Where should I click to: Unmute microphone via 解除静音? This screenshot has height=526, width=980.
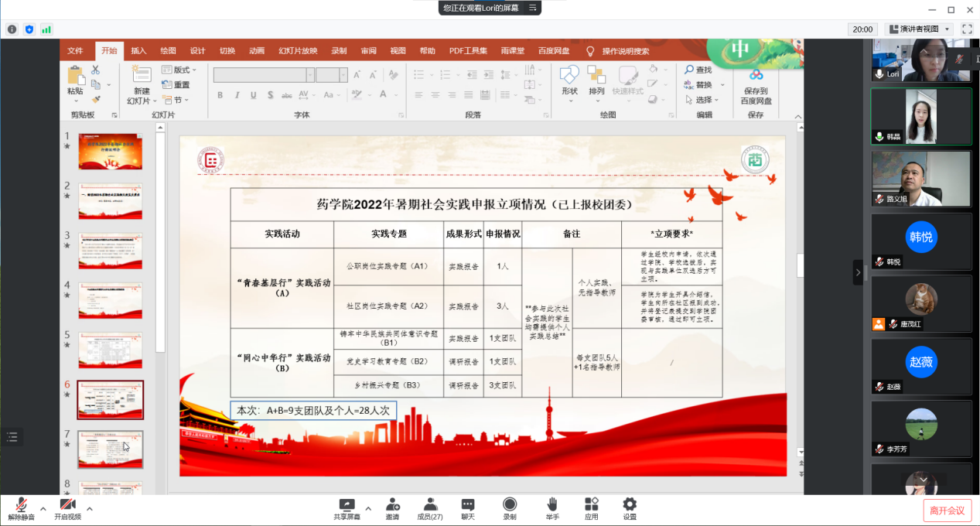coord(22,508)
